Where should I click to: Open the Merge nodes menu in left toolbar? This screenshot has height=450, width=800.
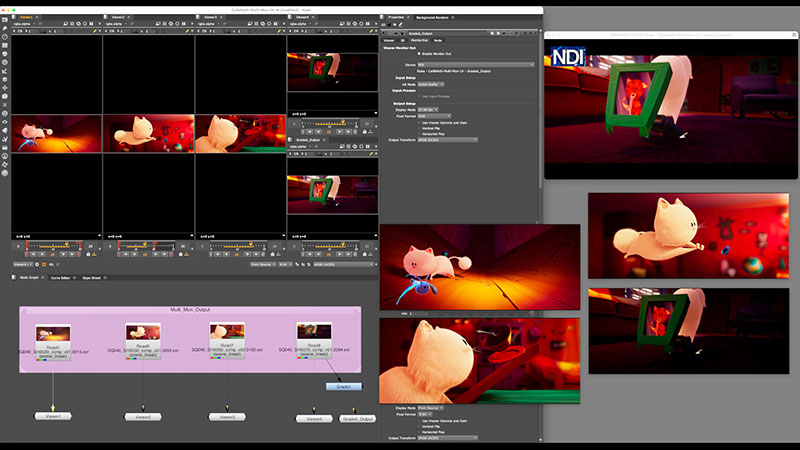pyautogui.click(x=5, y=80)
